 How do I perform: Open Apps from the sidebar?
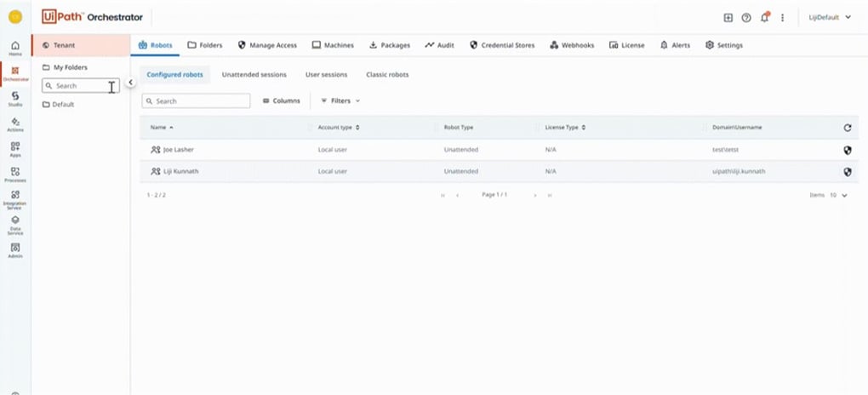15,150
